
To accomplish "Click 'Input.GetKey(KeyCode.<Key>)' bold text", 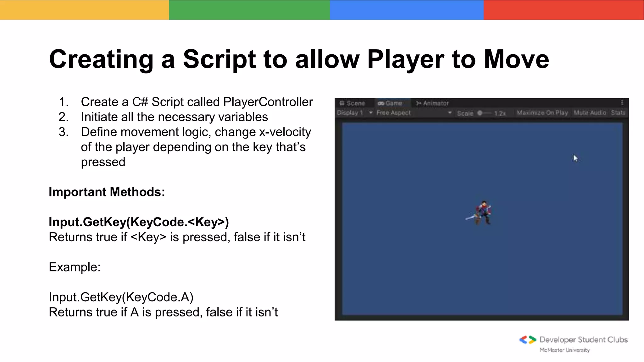I will pos(139,222).
